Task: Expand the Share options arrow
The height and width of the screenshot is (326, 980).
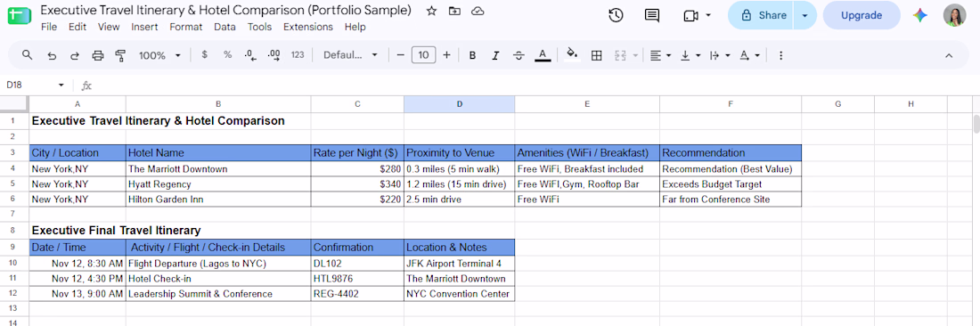Action: coord(805,16)
